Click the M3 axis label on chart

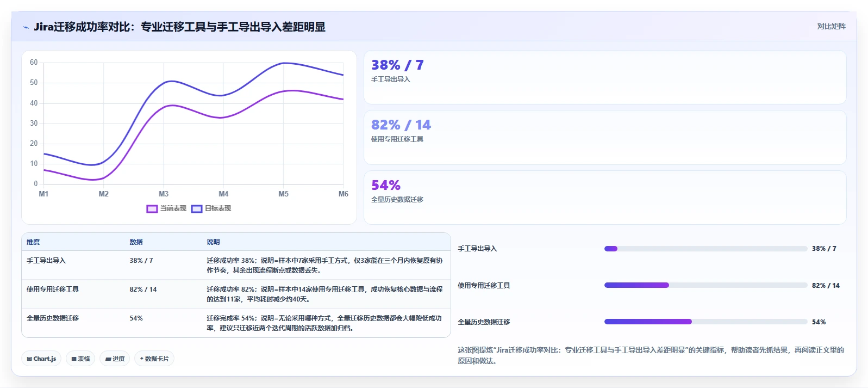[x=164, y=194]
